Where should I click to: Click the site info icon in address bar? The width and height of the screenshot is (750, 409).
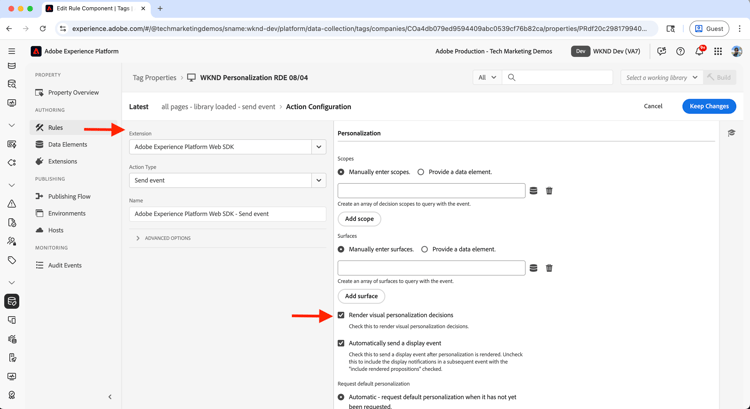coord(63,29)
